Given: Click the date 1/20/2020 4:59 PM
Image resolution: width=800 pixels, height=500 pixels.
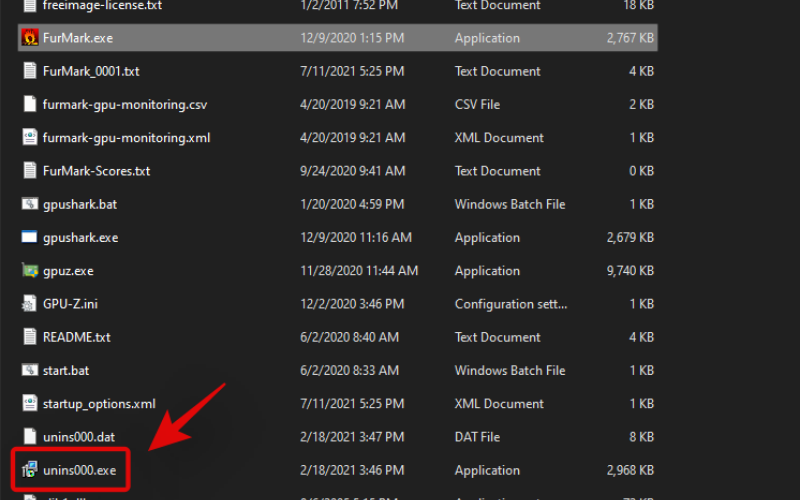Looking at the screenshot, I should click(352, 205).
